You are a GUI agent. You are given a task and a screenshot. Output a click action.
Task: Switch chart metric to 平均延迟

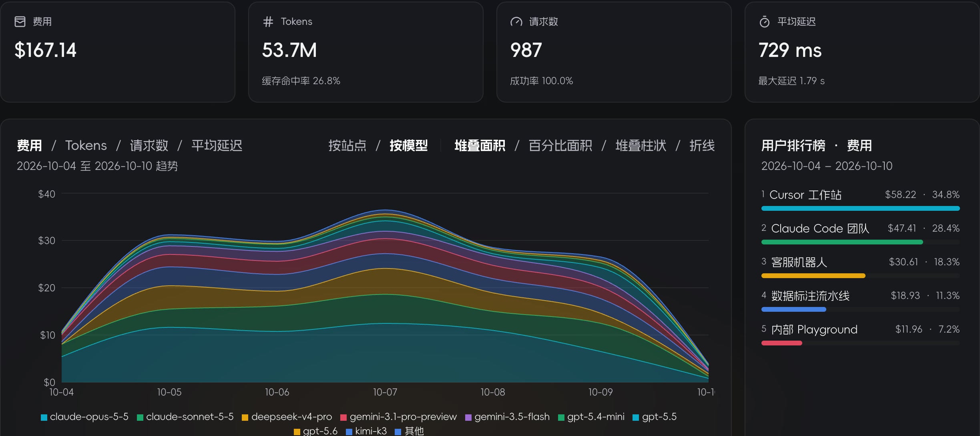click(x=217, y=145)
